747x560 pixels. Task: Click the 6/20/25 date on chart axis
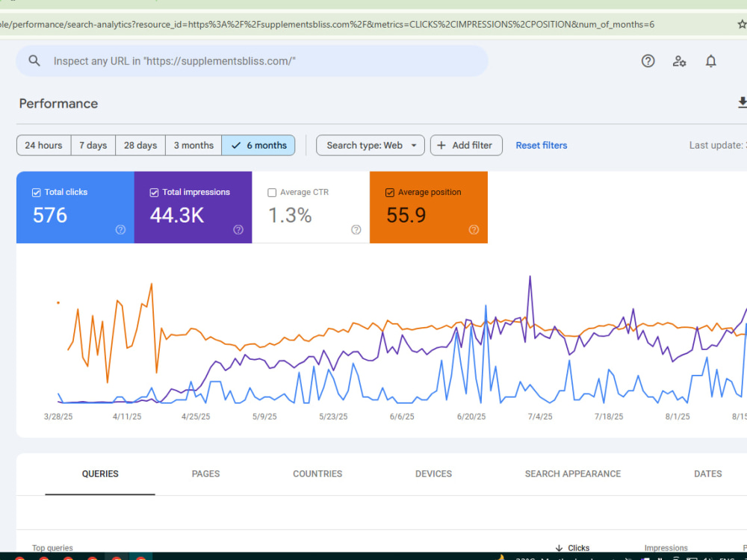pyautogui.click(x=471, y=417)
